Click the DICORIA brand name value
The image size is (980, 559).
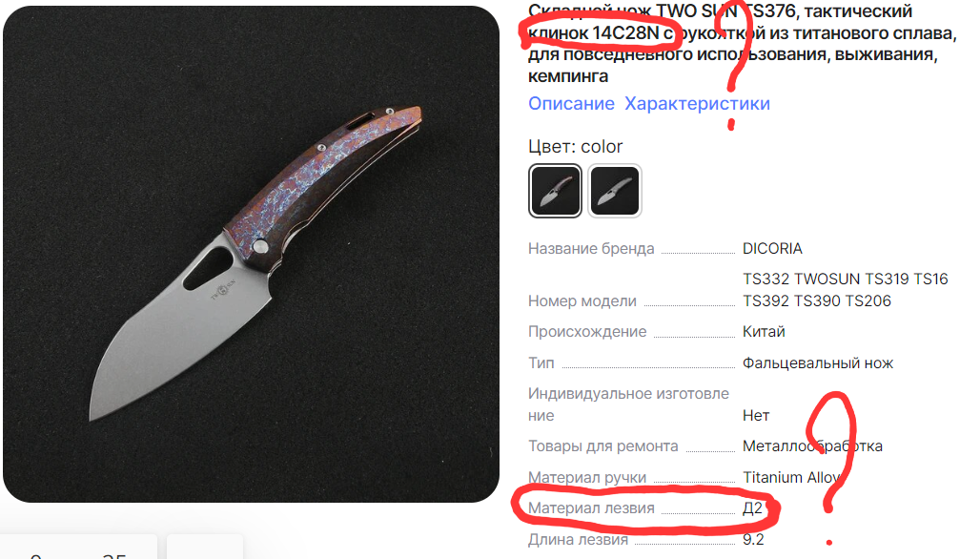[772, 249]
